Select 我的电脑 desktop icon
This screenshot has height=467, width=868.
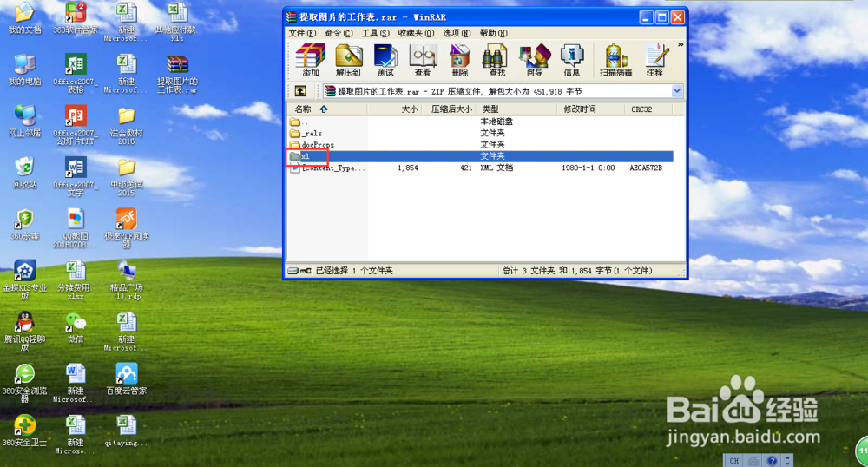pos(24,69)
